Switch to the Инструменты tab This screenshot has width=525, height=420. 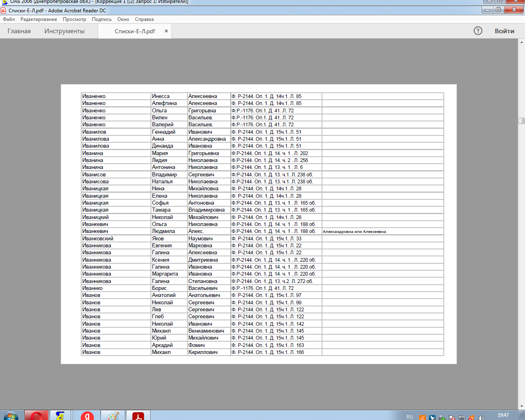(64, 31)
